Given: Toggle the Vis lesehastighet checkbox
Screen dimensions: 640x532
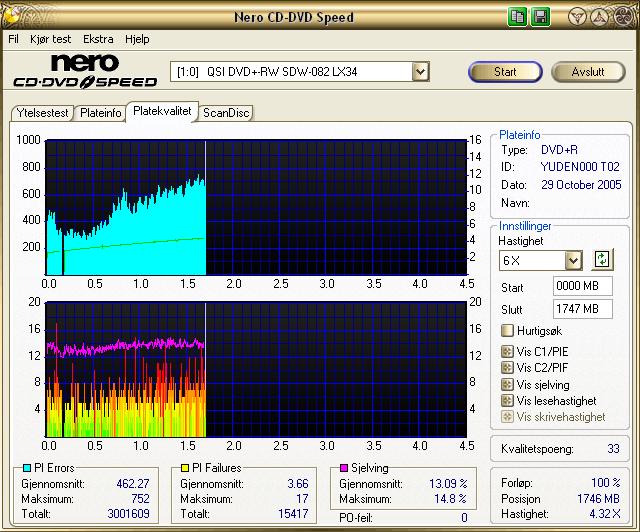Looking at the screenshot, I should (507, 401).
